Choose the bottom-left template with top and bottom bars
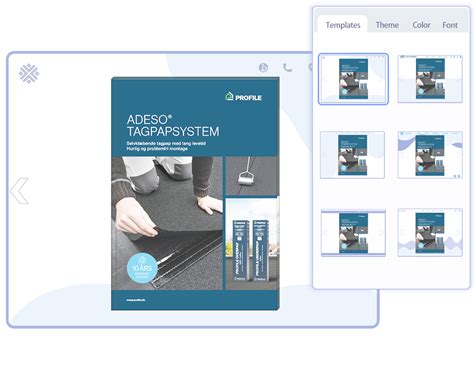474x370 pixels. click(353, 233)
